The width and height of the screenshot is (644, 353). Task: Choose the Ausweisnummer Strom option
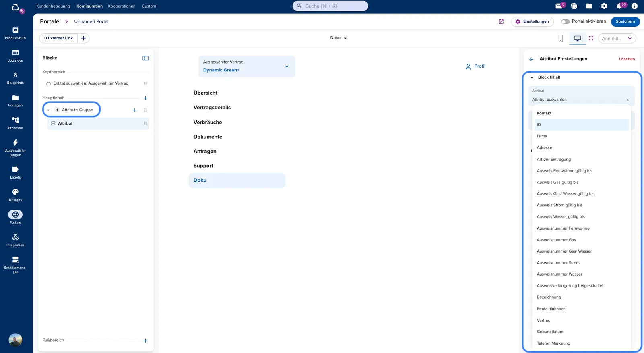coord(581,263)
